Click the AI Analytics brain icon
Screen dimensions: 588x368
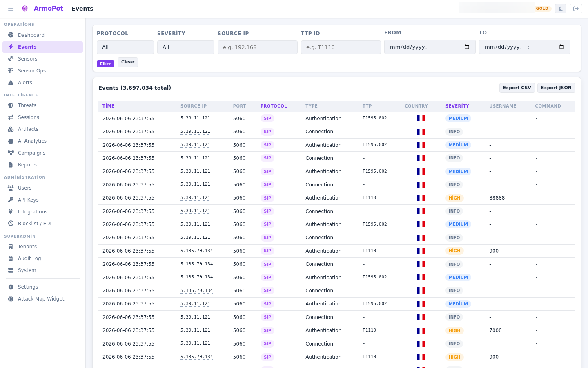point(11,141)
